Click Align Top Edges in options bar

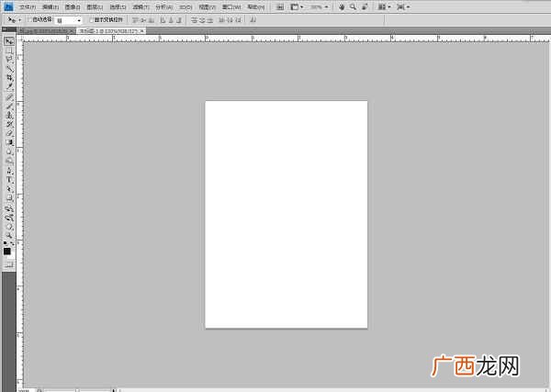tap(135, 20)
